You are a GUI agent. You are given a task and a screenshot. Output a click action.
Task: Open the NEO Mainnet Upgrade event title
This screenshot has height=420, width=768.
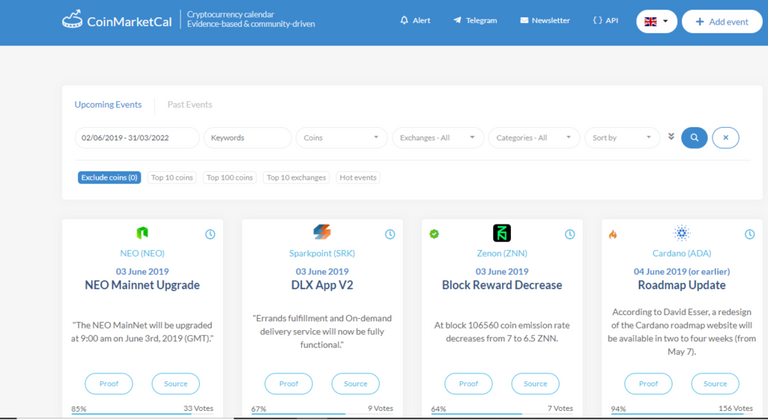142,285
